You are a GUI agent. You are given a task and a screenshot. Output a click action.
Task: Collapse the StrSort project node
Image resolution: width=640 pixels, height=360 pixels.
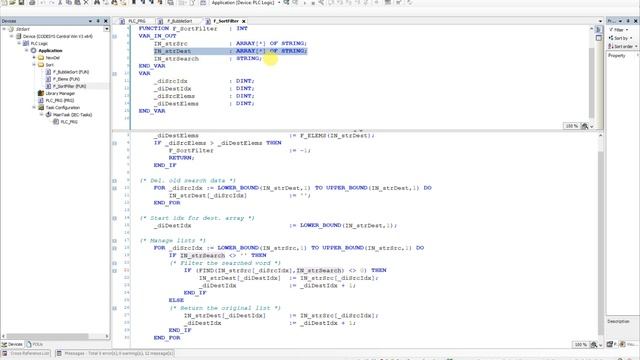[4, 29]
